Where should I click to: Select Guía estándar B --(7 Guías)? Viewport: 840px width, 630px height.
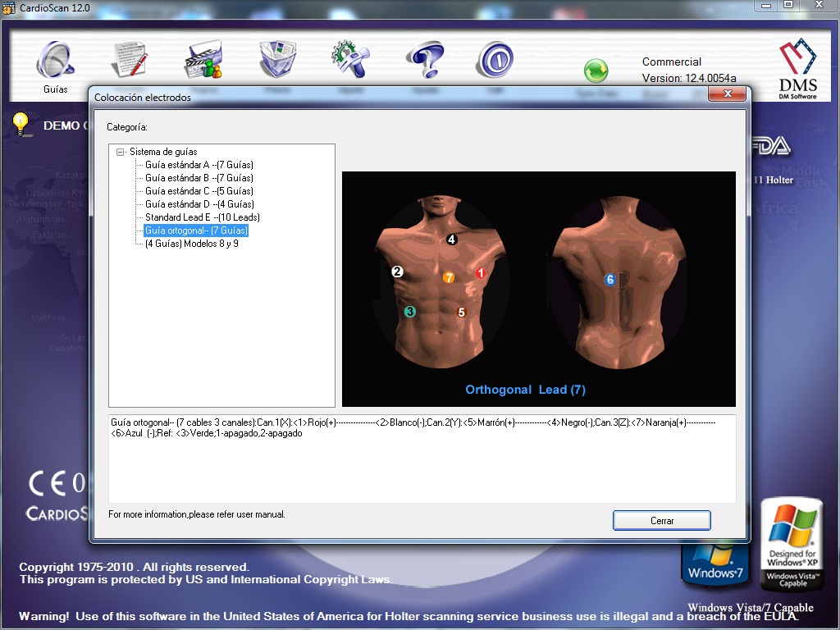tap(199, 178)
